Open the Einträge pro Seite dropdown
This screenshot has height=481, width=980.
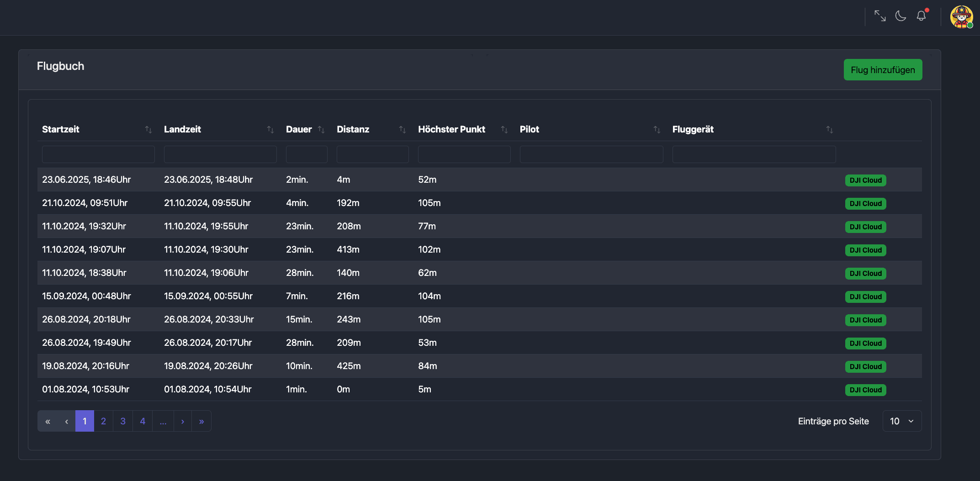[902, 421]
